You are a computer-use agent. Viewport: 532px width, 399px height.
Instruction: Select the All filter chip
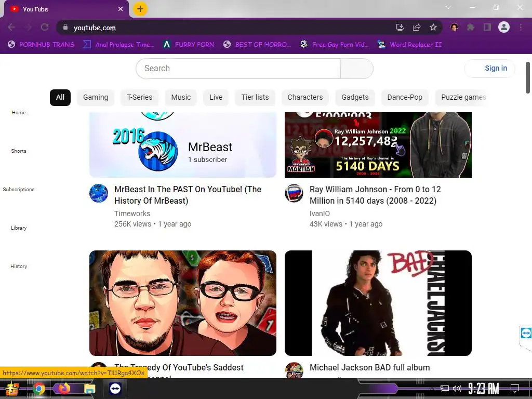[60, 97]
